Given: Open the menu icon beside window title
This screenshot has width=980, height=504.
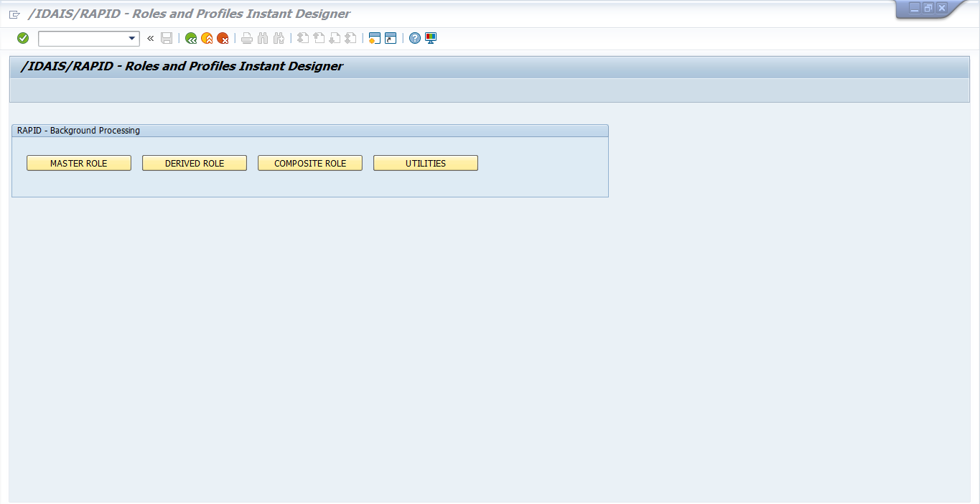Looking at the screenshot, I should 14,14.
